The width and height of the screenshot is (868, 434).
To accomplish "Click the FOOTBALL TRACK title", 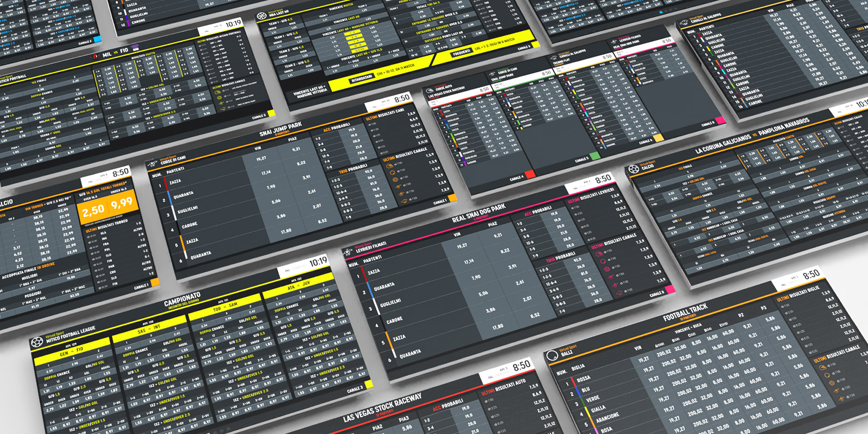I will point(685,312).
